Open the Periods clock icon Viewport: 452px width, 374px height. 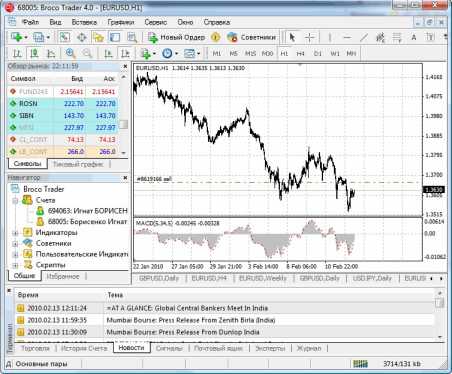[x=167, y=53]
